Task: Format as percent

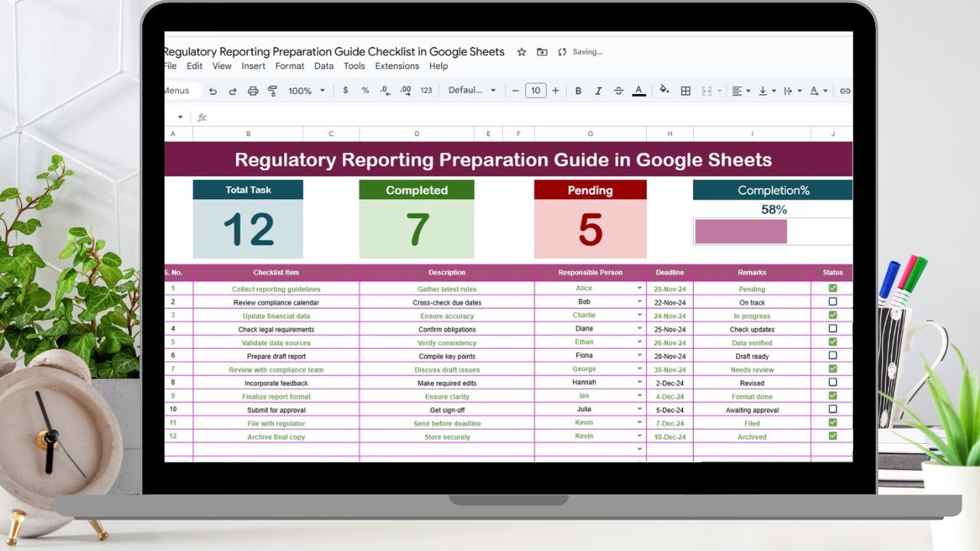Action: (x=365, y=90)
